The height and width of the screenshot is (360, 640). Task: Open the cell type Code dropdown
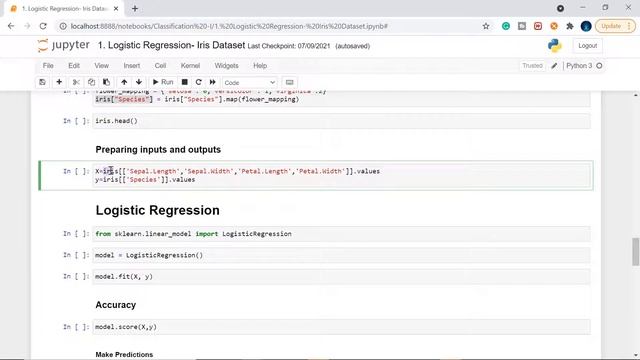(x=250, y=82)
